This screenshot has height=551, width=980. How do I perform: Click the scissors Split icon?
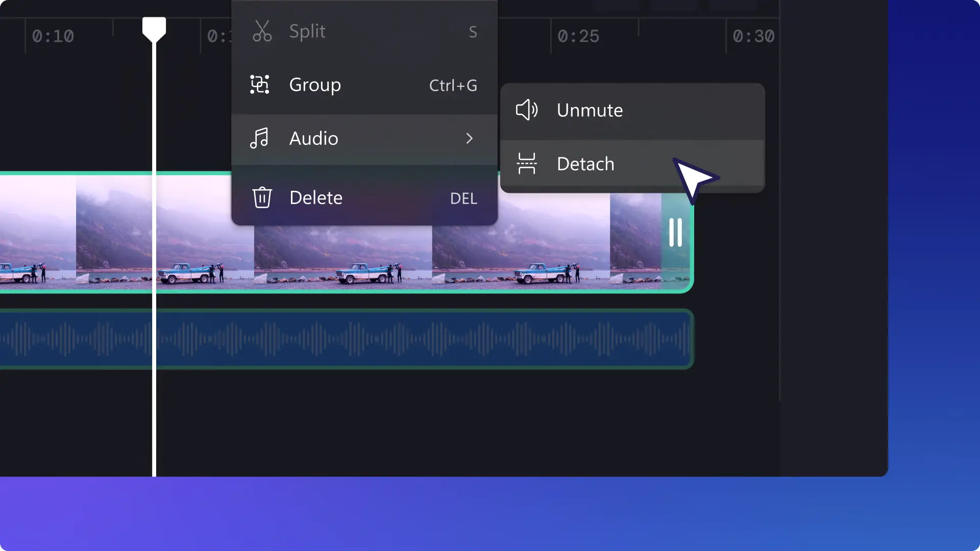coord(262,31)
